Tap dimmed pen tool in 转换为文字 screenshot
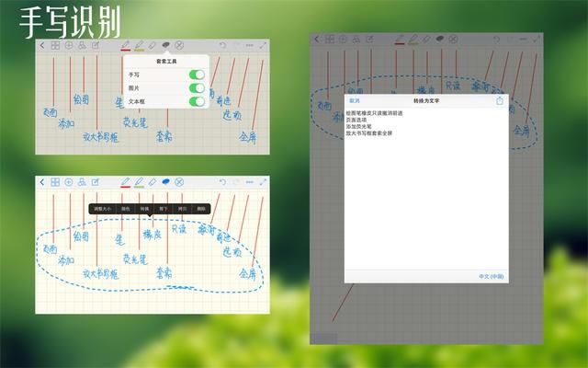 point(400,39)
